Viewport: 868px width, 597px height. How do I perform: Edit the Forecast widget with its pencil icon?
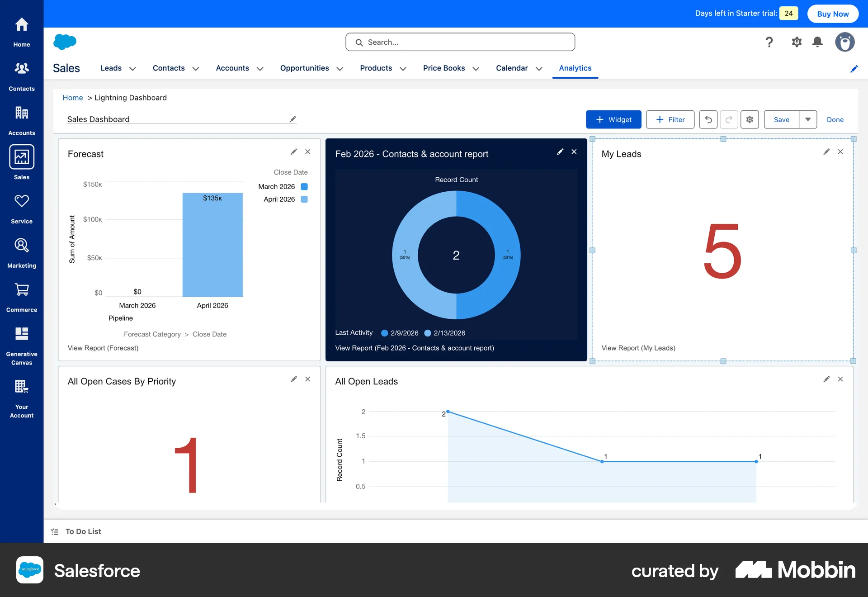click(x=294, y=152)
